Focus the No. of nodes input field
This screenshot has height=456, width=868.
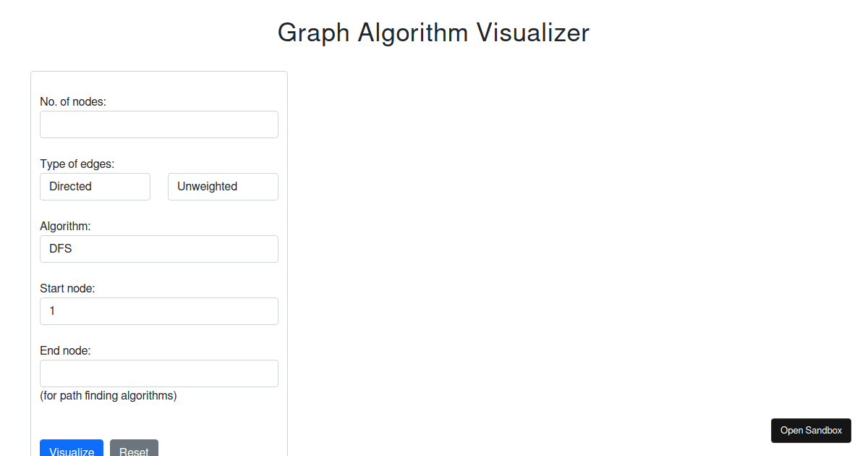[x=159, y=124]
